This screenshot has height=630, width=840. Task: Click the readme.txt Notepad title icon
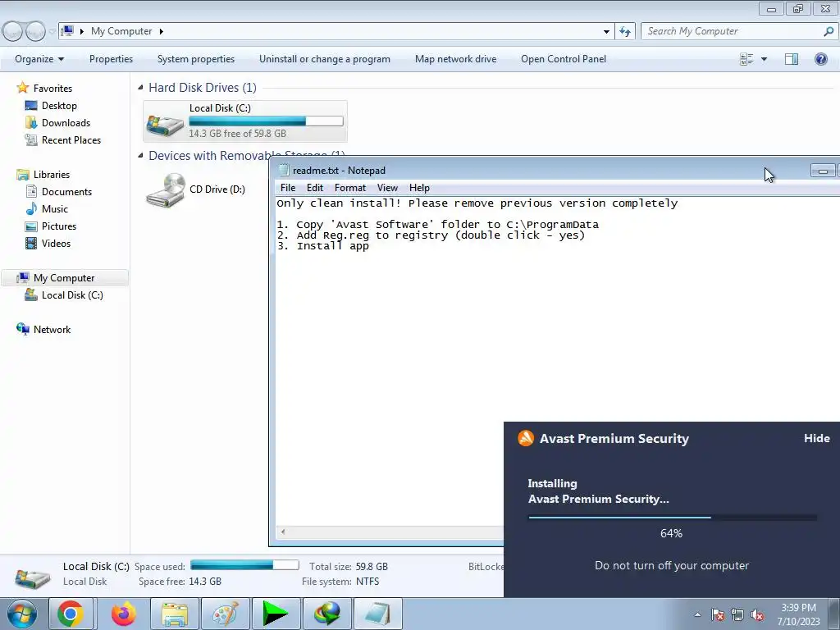tap(283, 171)
